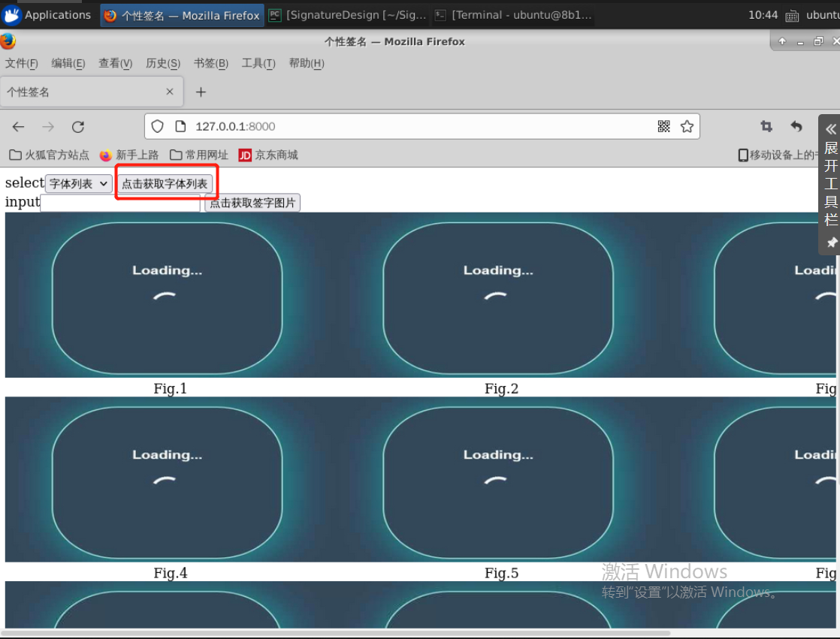840x639 pixels.
Task: Open the 京东商城 bookmark
Action: pyautogui.click(x=268, y=155)
